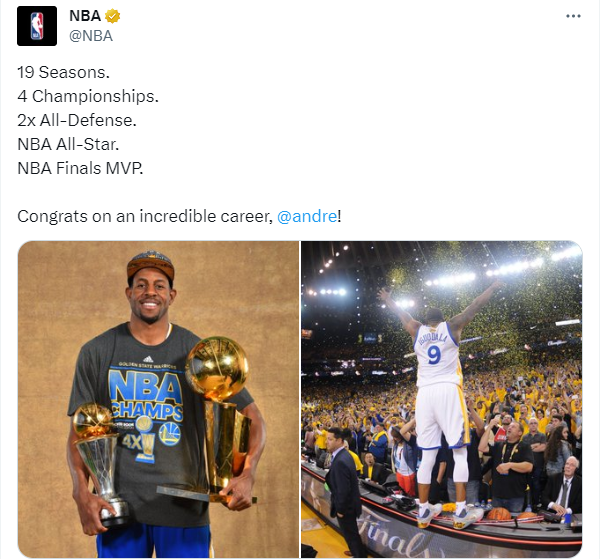Open the @NBA handle profile link
The width and height of the screenshot is (602, 559).
(x=91, y=36)
